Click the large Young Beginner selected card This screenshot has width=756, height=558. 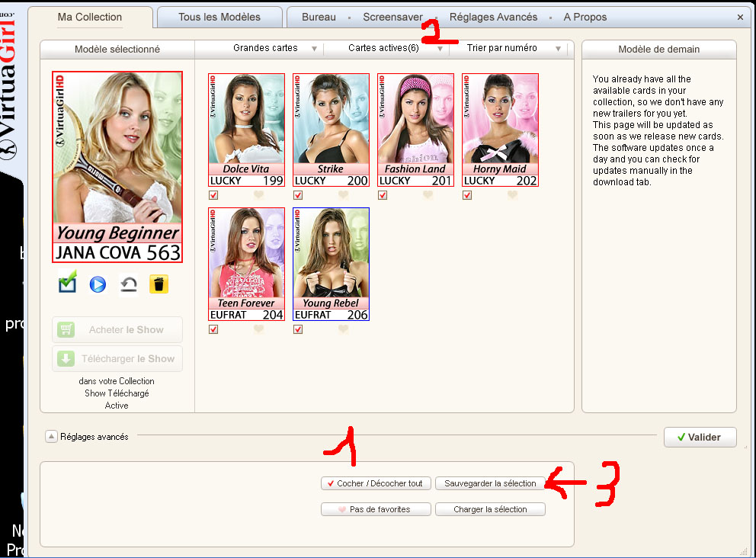pyautogui.click(x=117, y=167)
